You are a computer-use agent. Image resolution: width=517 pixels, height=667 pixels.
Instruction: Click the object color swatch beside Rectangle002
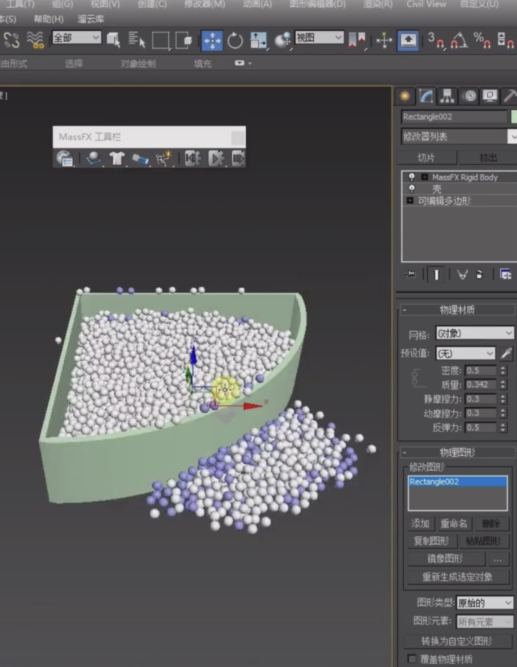(514, 117)
